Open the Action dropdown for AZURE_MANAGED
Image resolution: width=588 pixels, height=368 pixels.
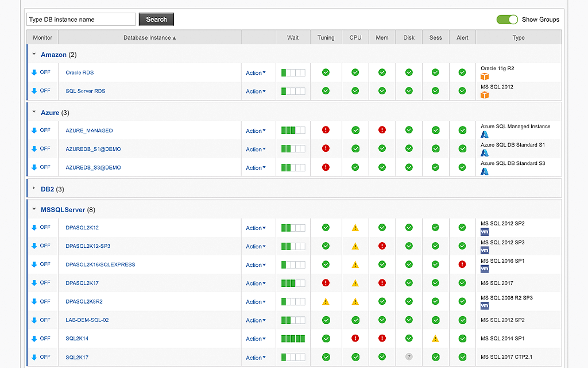[x=257, y=131]
